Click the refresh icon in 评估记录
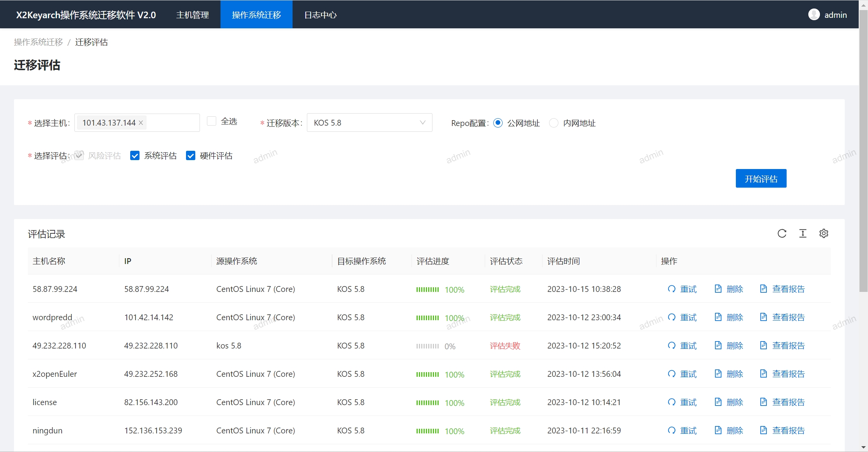The image size is (868, 452). point(782,233)
